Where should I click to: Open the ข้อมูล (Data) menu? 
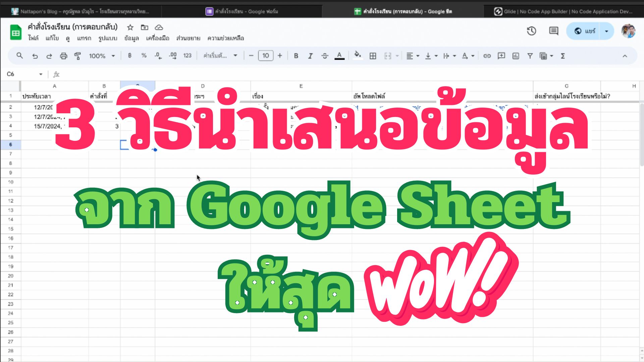click(131, 38)
